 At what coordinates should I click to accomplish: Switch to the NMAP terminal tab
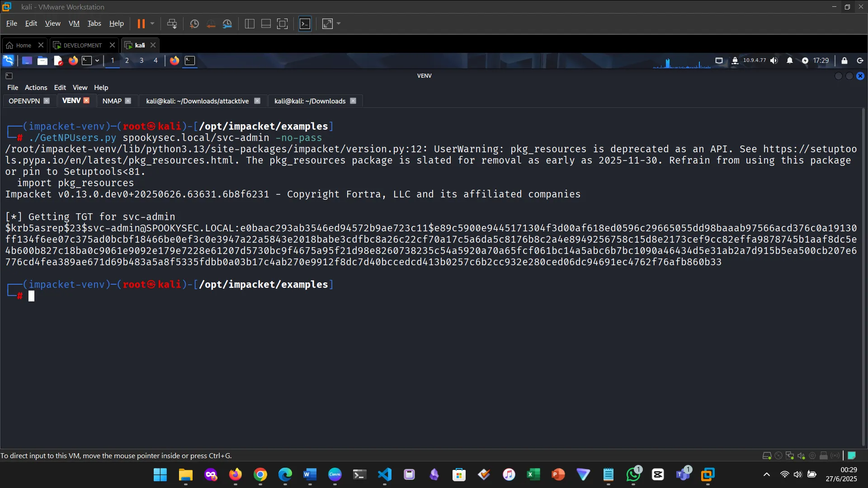click(112, 101)
